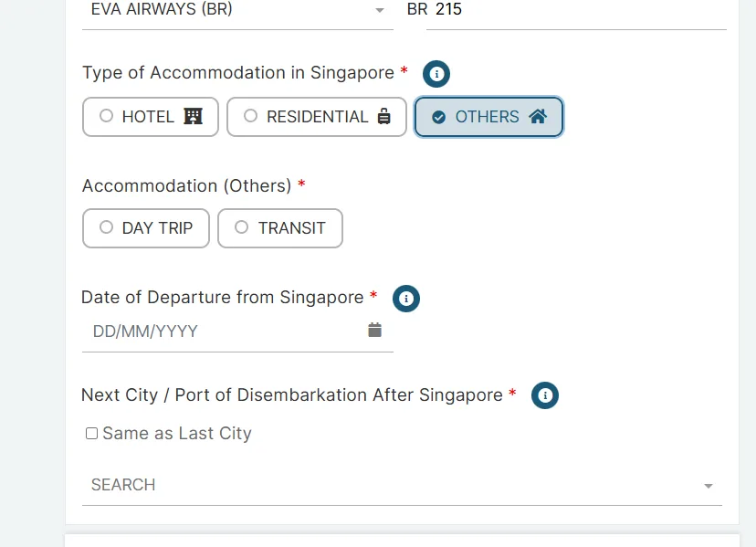Choose the DAY TRIP radio option

(146, 228)
